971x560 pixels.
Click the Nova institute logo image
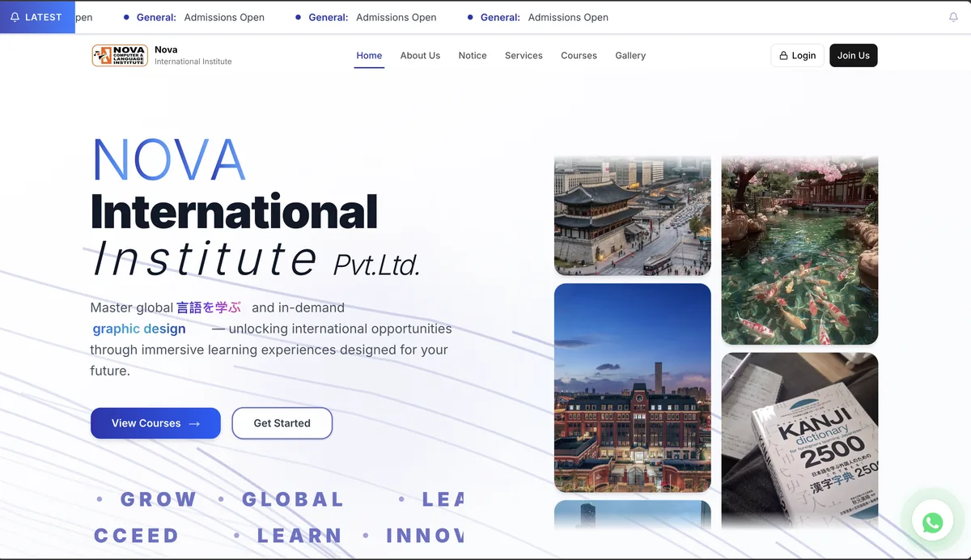(x=120, y=55)
